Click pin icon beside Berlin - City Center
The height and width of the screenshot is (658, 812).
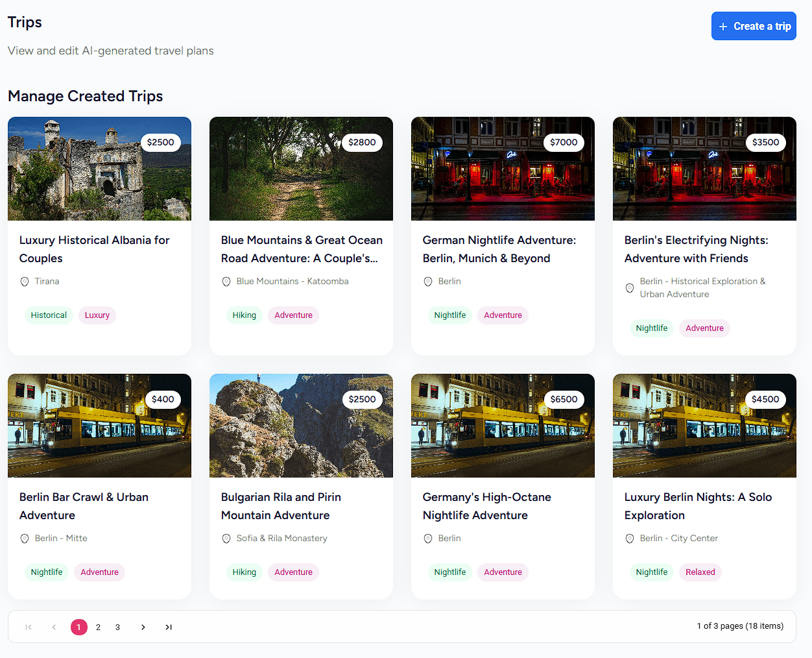630,539
